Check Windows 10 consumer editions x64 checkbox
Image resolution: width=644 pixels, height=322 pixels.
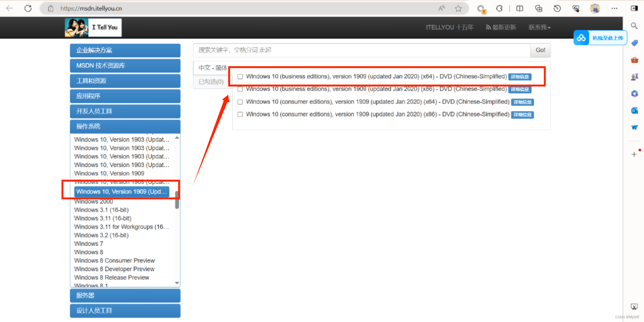(240, 102)
